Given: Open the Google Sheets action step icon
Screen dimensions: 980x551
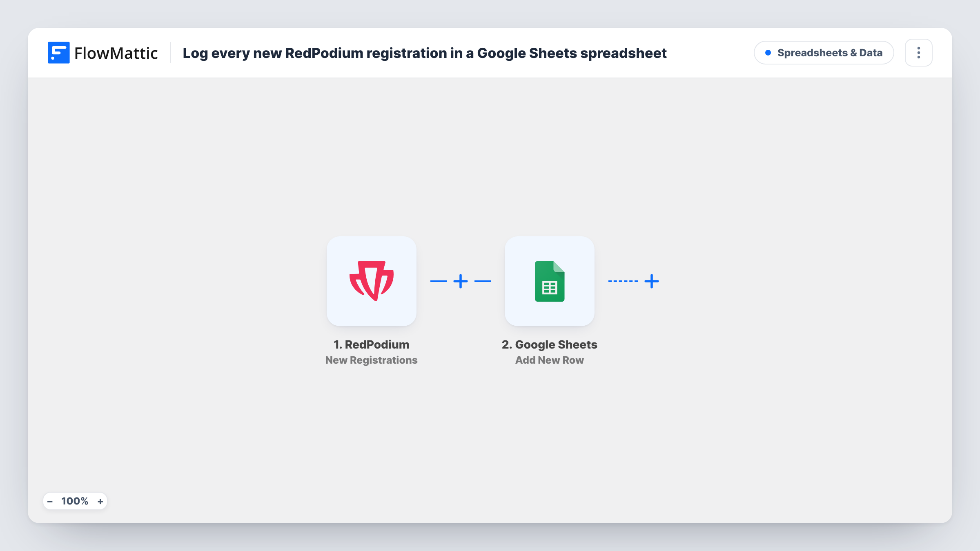Looking at the screenshot, I should [x=549, y=281].
